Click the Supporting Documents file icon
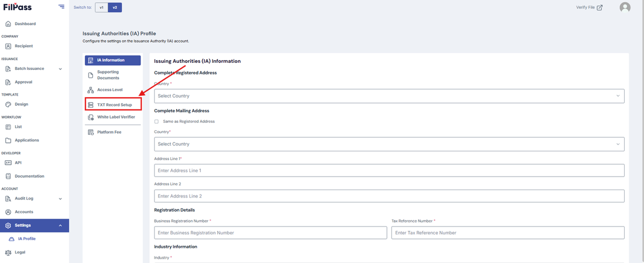This screenshot has height=263, width=644. tap(91, 75)
